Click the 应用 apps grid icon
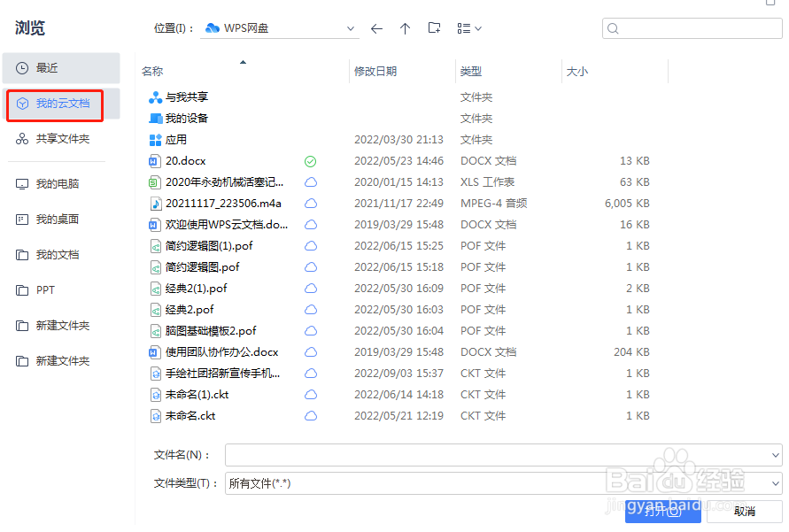Image resolution: width=789 pixels, height=532 pixels. [156, 140]
